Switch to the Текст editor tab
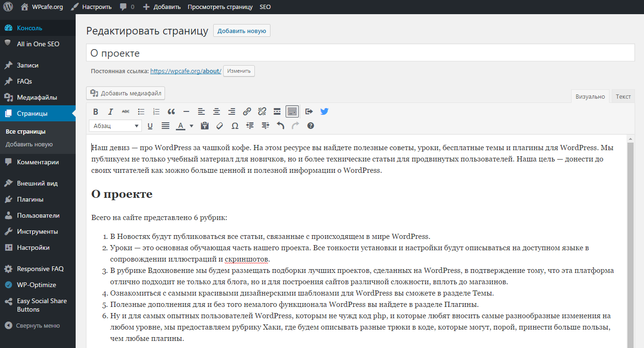 [623, 96]
